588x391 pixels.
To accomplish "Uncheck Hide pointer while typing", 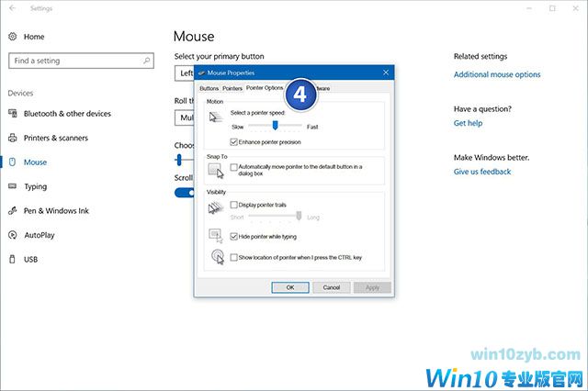I will click(x=233, y=236).
